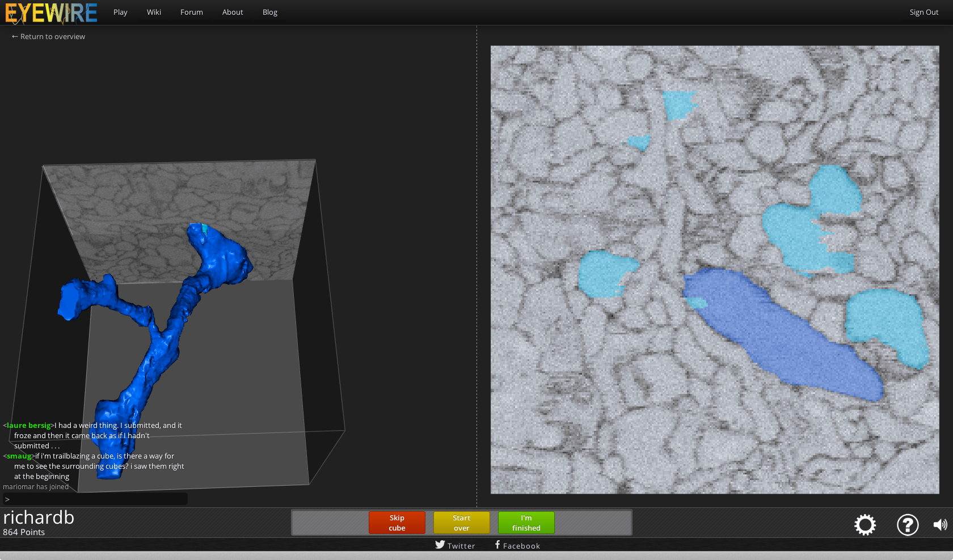Click the Facebook icon
This screenshot has height=560, width=953.
point(497,545)
